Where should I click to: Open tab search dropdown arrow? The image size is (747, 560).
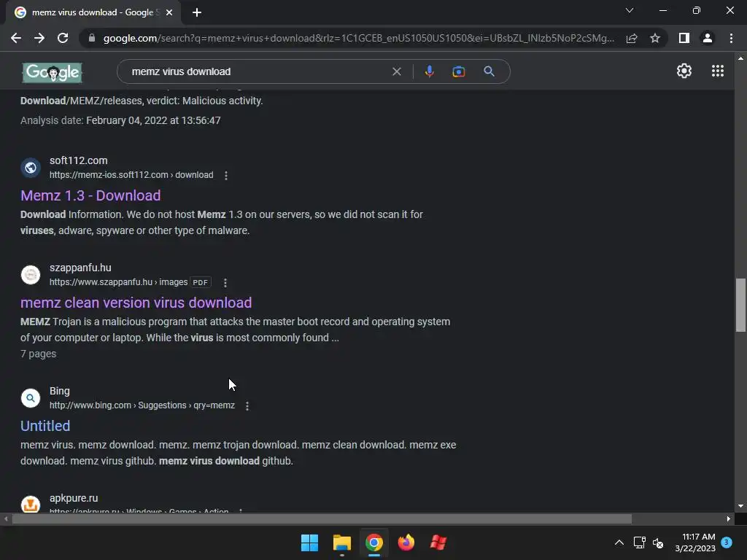pyautogui.click(x=630, y=10)
